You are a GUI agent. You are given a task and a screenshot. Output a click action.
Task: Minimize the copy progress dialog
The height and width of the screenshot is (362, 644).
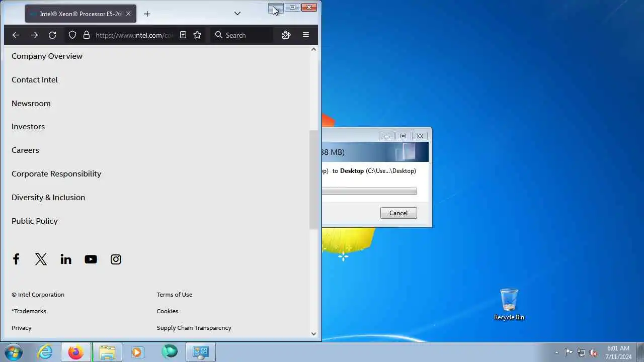point(386,136)
